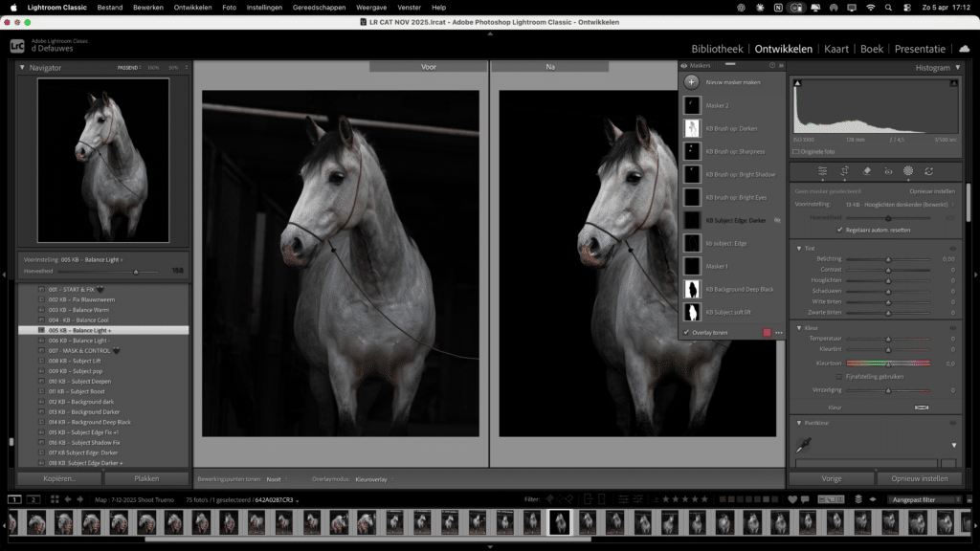This screenshot has height=551, width=980.
Task: Collapse the Histogram panel
Action: click(x=957, y=68)
